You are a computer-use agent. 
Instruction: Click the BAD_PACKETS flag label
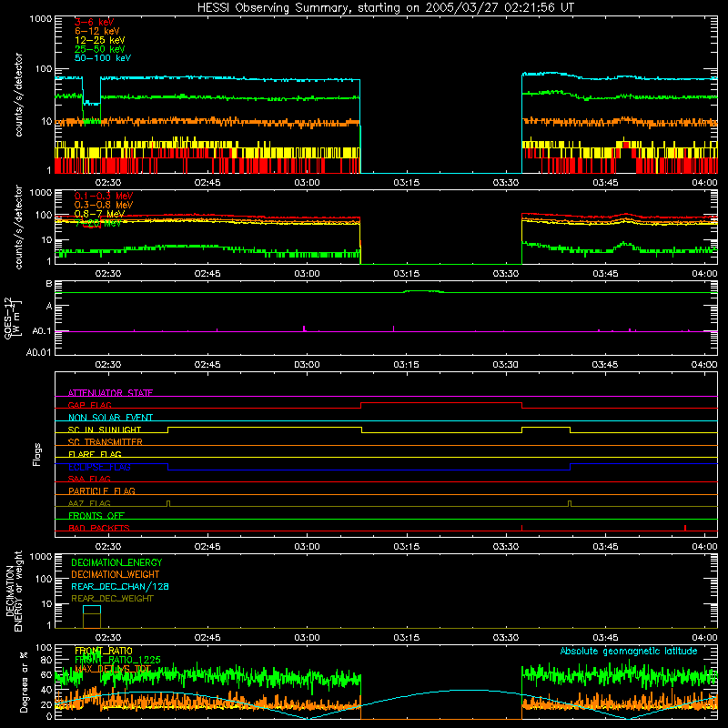(x=99, y=528)
